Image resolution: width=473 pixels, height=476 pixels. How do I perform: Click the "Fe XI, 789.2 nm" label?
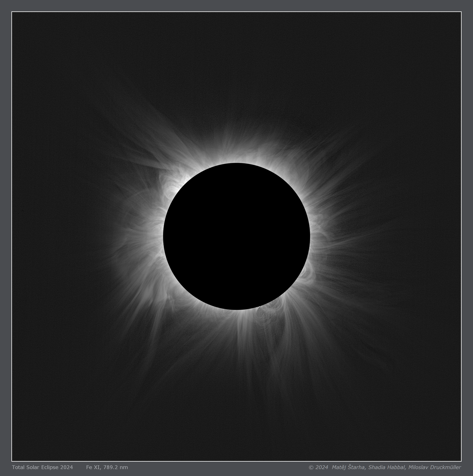[x=107, y=467]
